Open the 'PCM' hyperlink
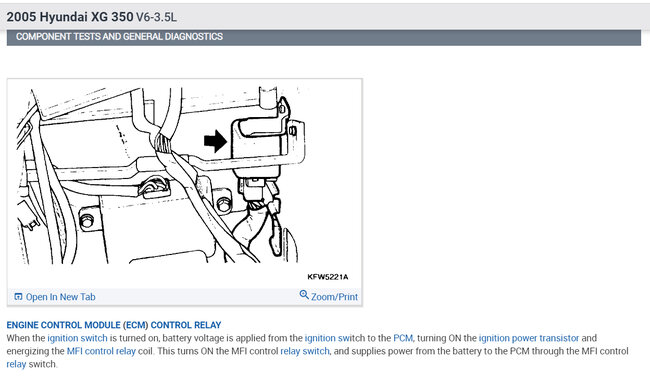650x384 pixels. [x=403, y=338]
